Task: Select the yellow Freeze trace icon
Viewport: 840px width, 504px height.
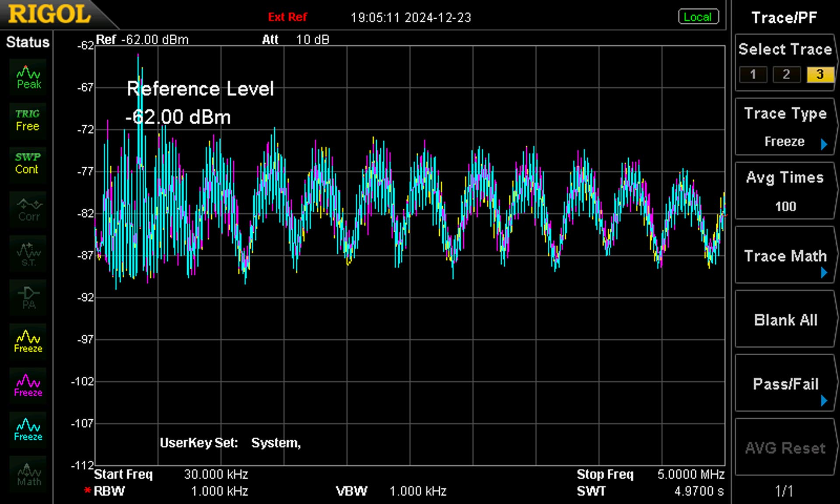Action: point(28,342)
